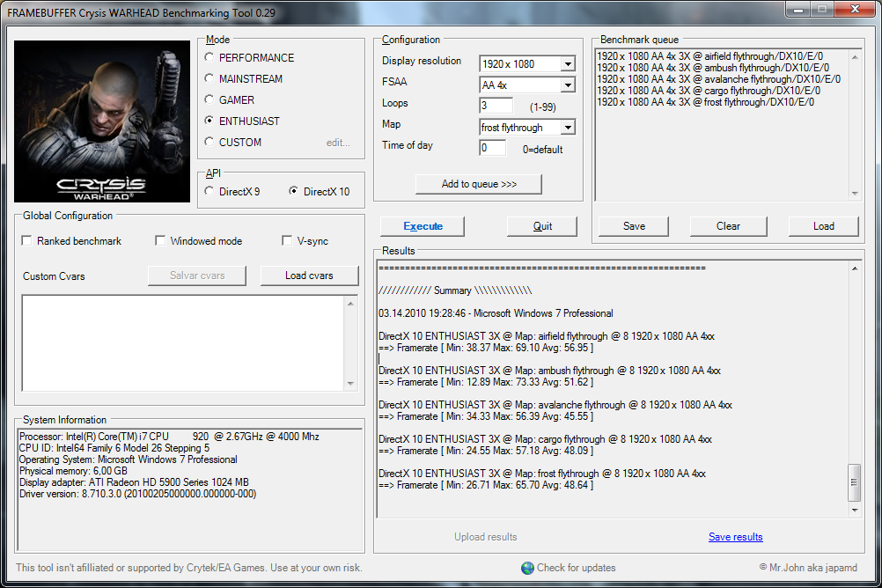Click the Processor line in System Information
Screen dimensions: 882x588
coord(169,437)
